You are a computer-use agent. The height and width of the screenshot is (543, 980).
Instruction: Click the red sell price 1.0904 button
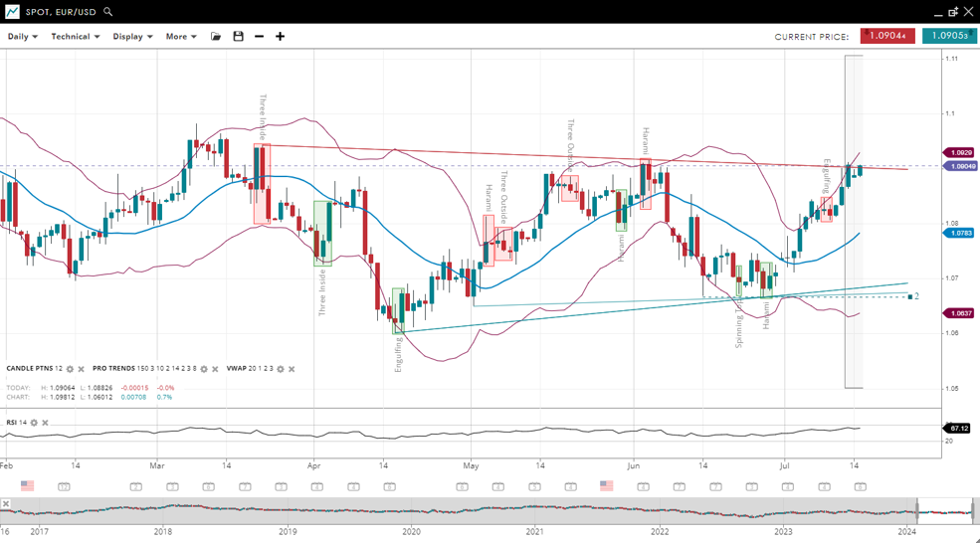pyautogui.click(x=887, y=36)
